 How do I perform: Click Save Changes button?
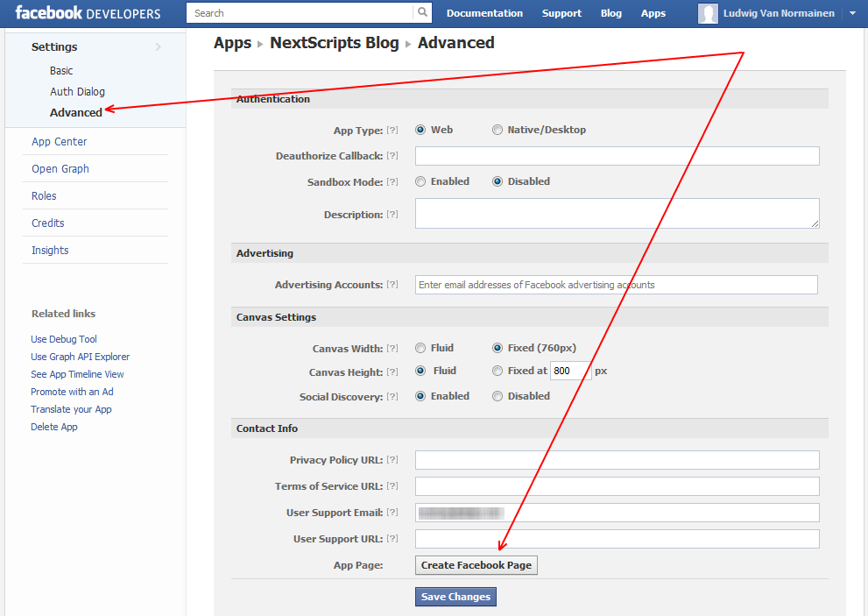455,597
